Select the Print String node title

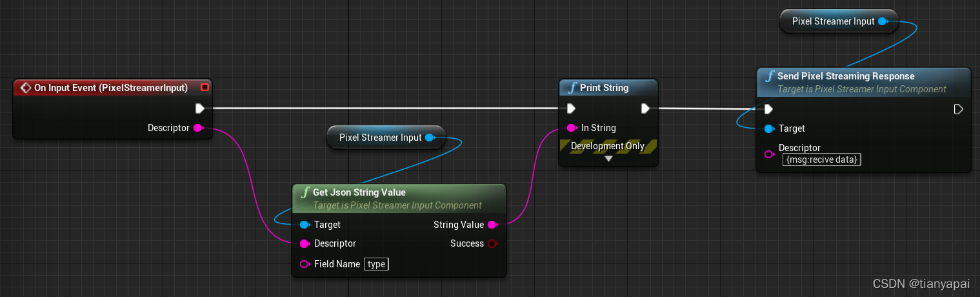(x=605, y=87)
